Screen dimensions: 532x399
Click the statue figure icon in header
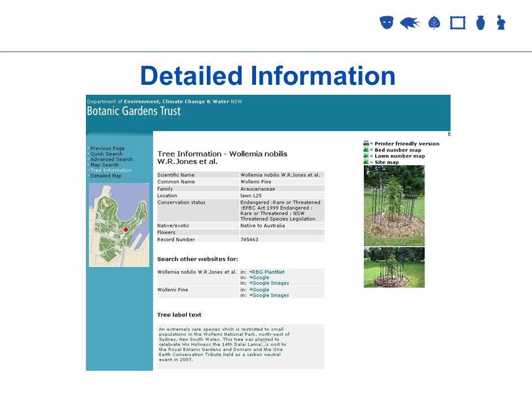[x=501, y=23]
